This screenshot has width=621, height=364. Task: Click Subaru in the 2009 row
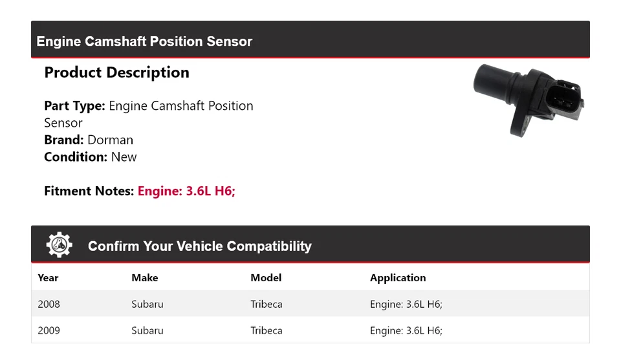147,330
